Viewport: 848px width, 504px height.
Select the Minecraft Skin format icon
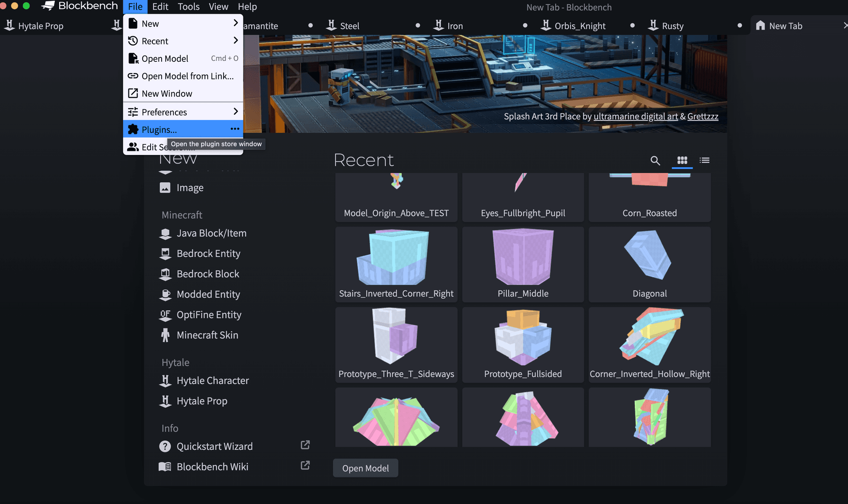pos(165,335)
